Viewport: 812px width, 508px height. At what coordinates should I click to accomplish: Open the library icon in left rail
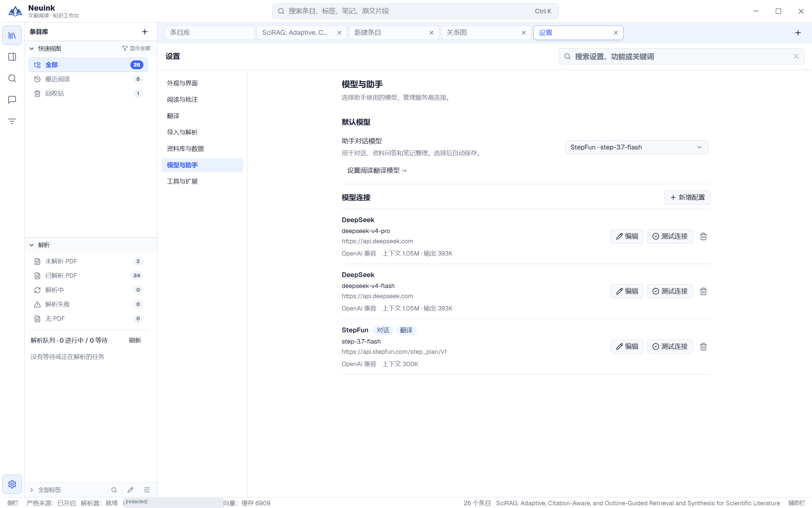coord(12,35)
